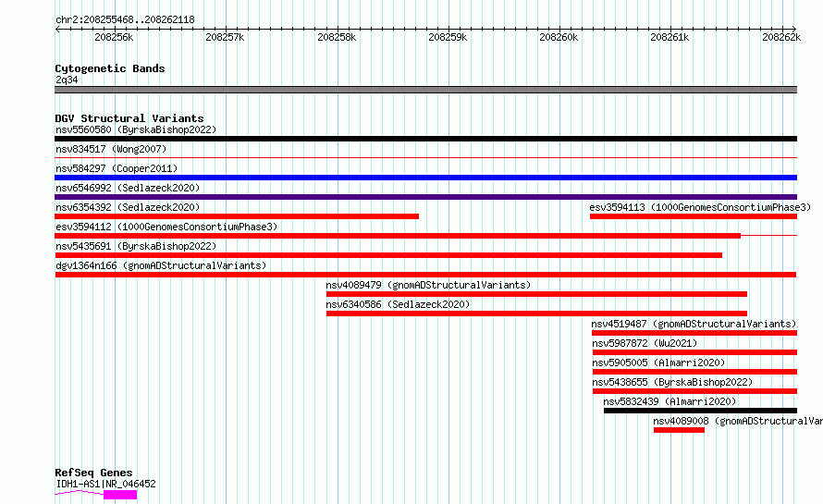Open the esv3594112 (1000GenomesConsortiumPhase3) label
This screenshot has height=504, width=823.
166,227
